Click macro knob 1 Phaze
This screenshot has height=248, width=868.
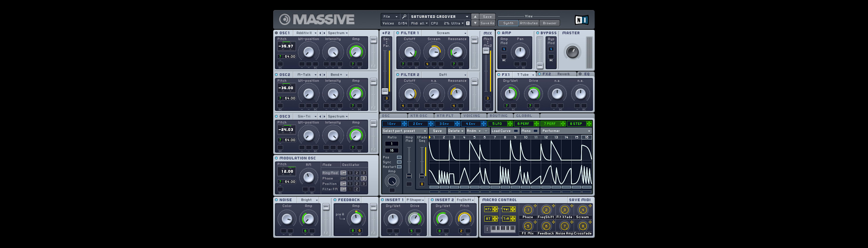tap(528, 210)
